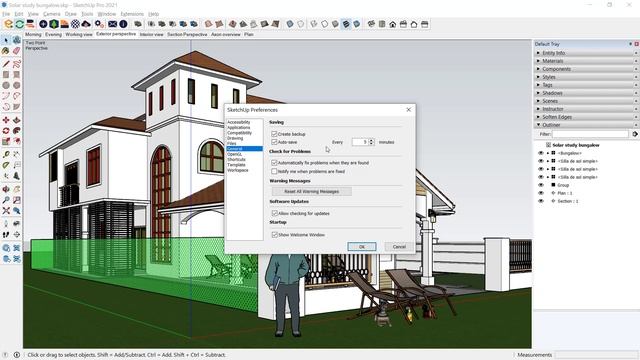
Task: Pick the Follow Me tool
Action: click(16, 131)
